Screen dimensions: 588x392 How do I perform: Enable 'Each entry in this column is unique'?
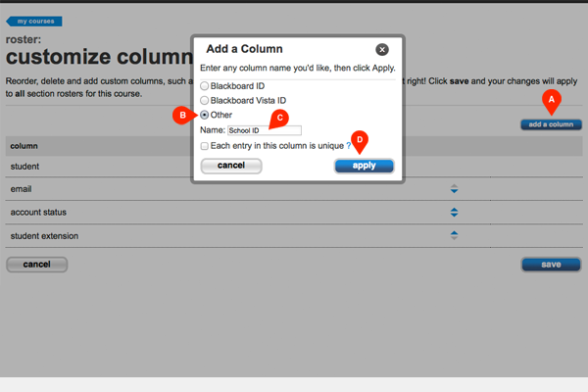pos(205,146)
